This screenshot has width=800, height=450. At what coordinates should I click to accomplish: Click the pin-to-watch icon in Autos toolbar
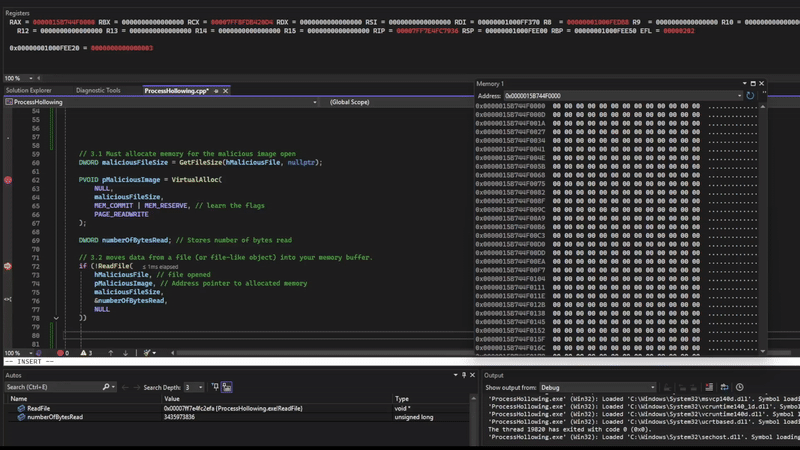215,387
